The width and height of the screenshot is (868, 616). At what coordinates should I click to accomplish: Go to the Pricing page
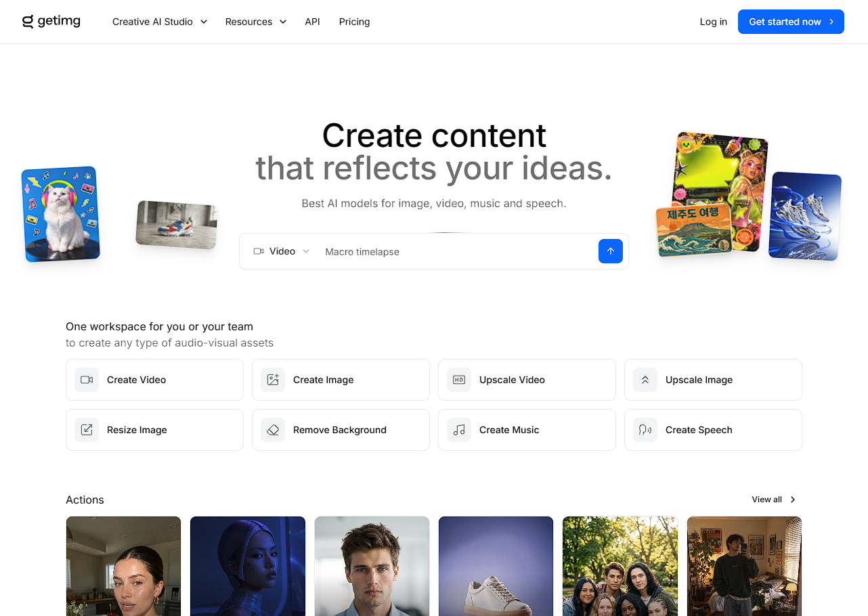354,22
